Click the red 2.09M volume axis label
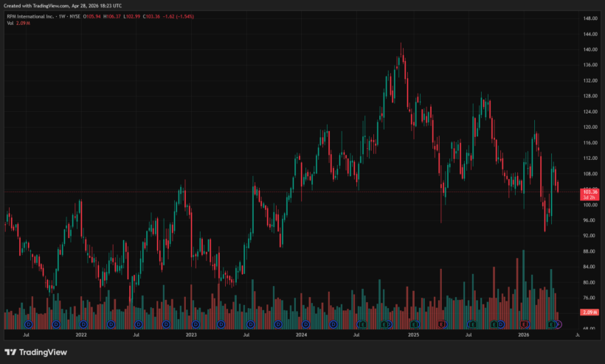The height and width of the screenshot is (364, 605). click(590, 312)
